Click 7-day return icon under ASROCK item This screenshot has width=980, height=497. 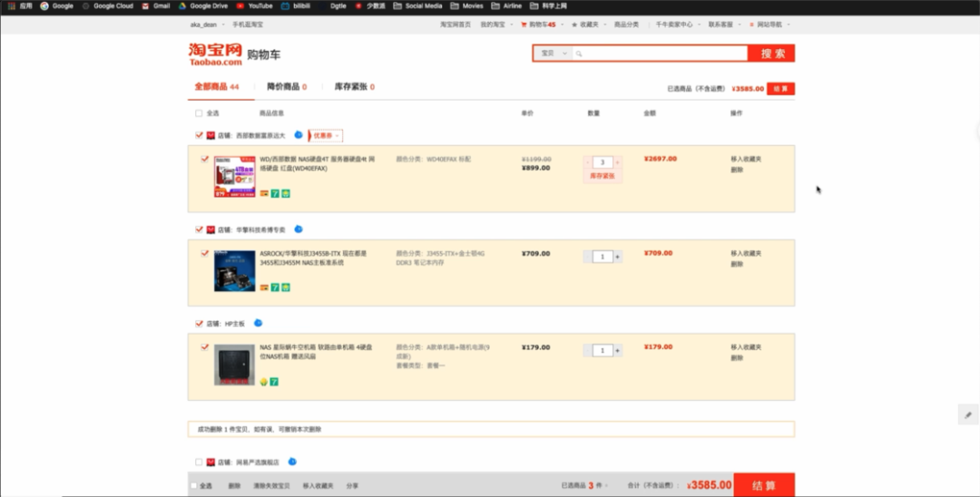pyautogui.click(x=275, y=287)
